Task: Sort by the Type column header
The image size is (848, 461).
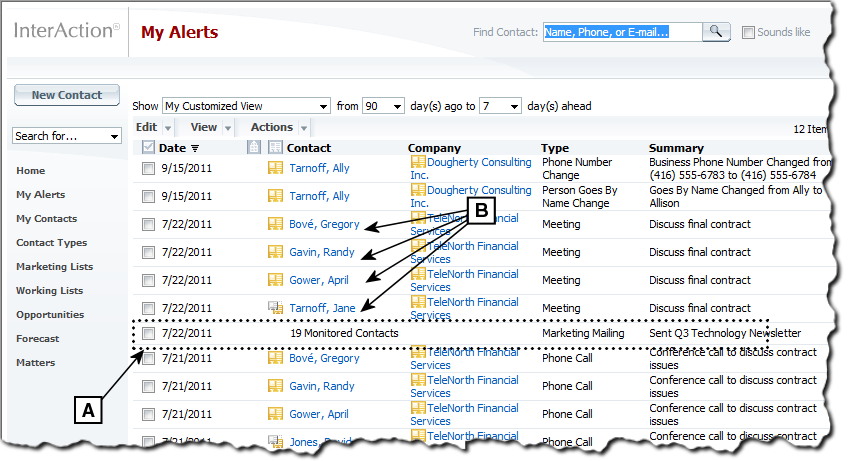Action: 555,148
